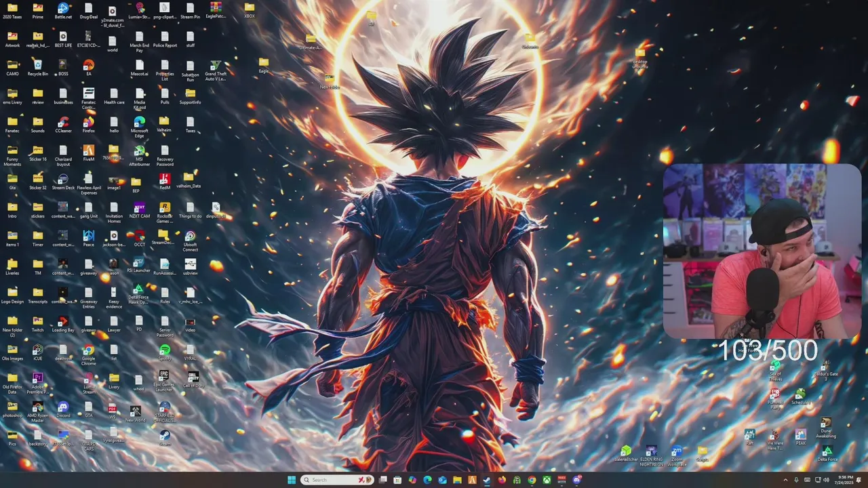Select the Delta Force Hawk Ops icon in the left icon columns

coord(138,295)
